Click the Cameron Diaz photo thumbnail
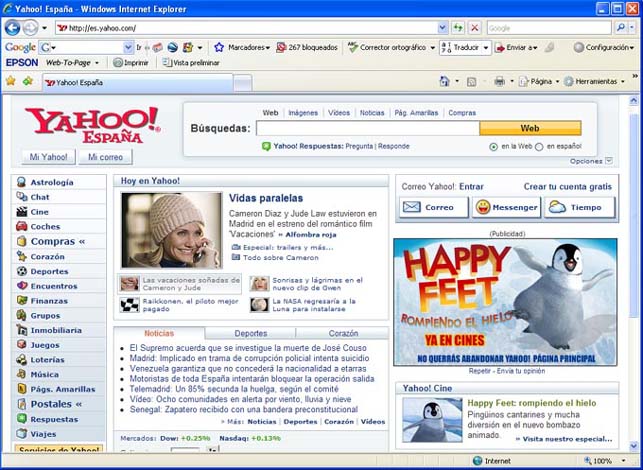The height and width of the screenshot is (470, 643). [171, 230]
